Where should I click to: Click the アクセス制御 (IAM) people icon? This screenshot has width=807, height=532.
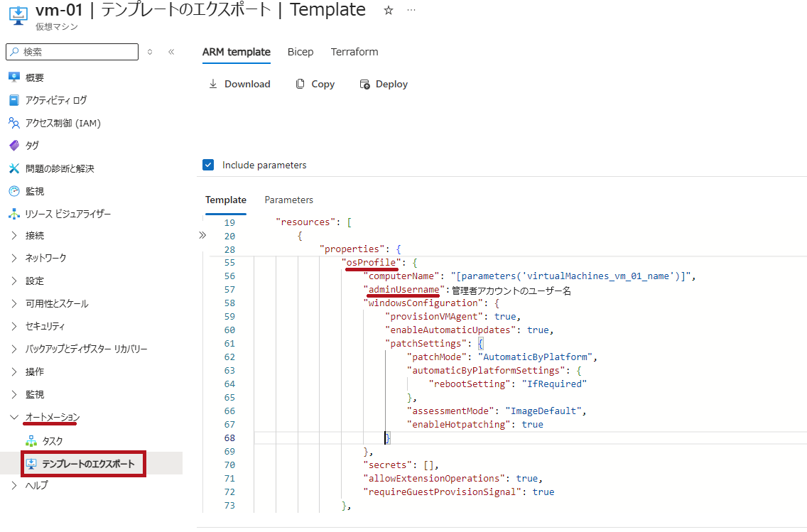(14, 123)
